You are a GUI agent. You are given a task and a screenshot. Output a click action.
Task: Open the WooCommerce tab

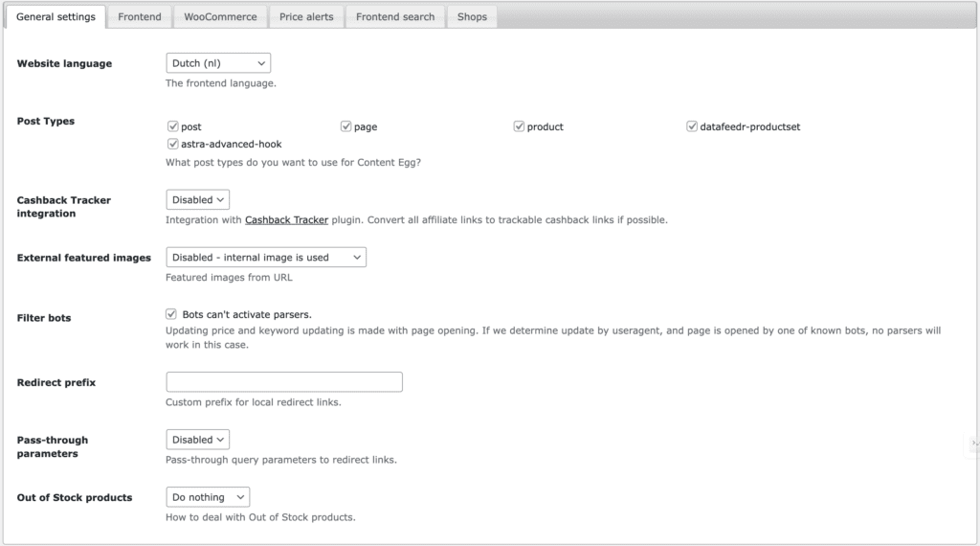(220, 17)
